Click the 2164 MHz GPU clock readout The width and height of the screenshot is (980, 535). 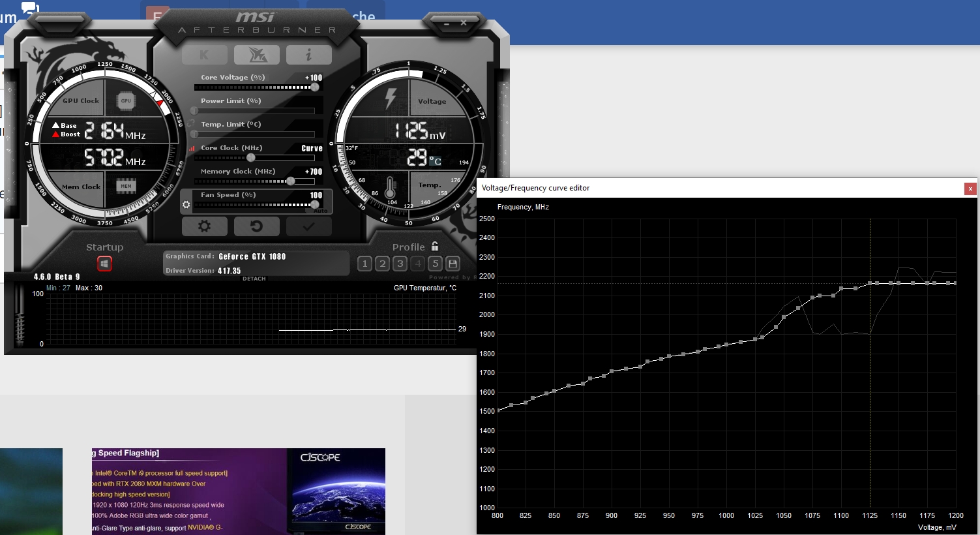tap(115, 131)
